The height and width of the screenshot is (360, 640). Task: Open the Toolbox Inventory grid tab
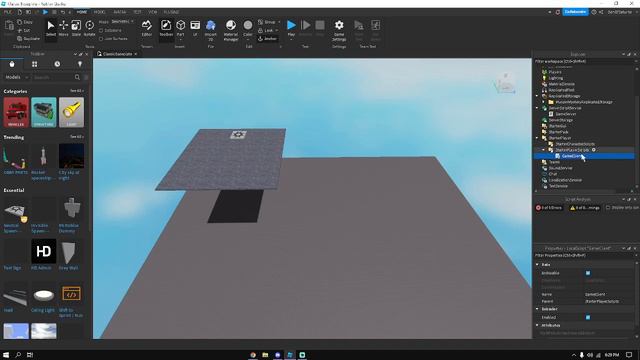[x=34, y=64]
